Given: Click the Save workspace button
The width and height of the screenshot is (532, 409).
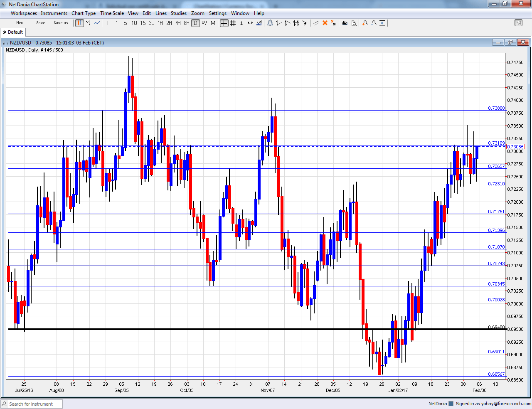Looking at the screenshot, I should coord(41,23).
